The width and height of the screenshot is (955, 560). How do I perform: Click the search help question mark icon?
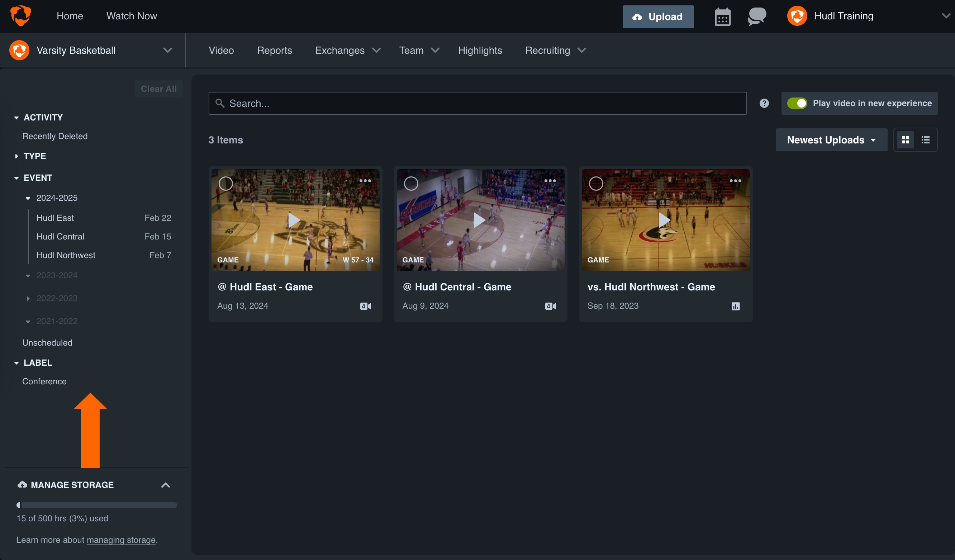[x=764, y=103]
